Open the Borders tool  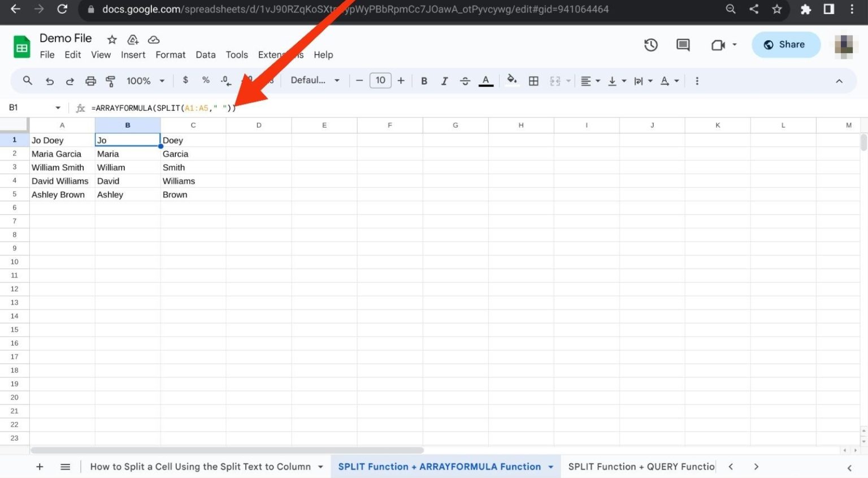pos(533,81)
